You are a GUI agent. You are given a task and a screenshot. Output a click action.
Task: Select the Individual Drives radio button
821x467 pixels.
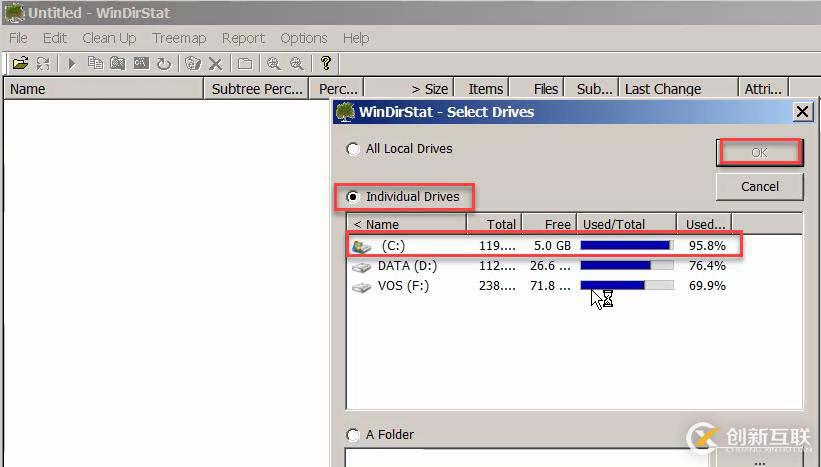tap(353, 197)
